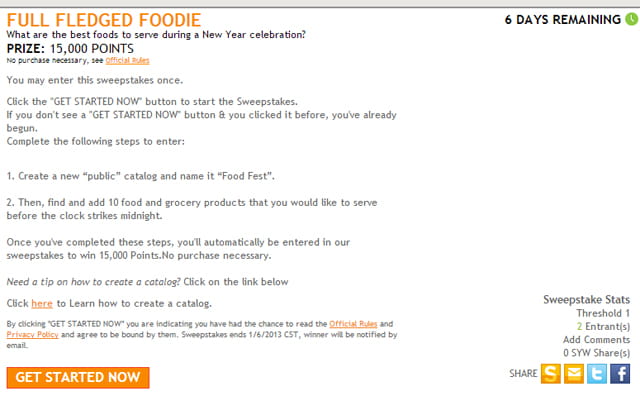Open Official Rules link under the prize

(x=127, y=60)
